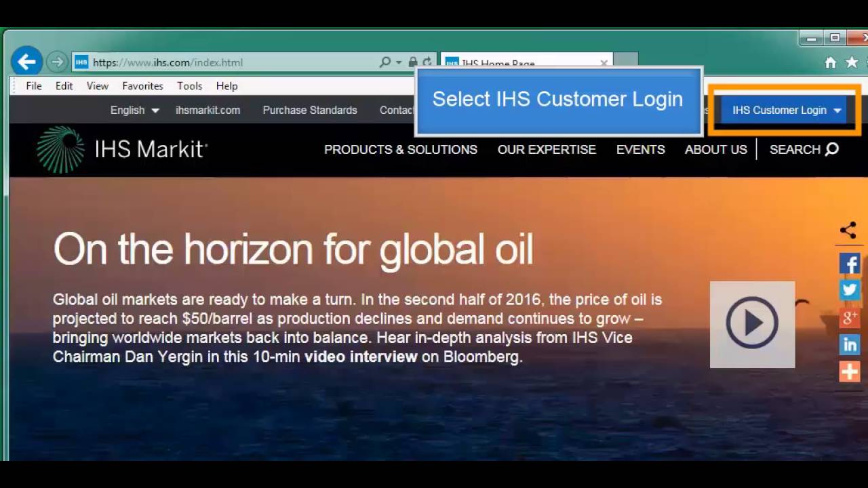Image resolution: width=868 pixels, height=488 pixels.
Task: Click the browser forward arrow button
Action: (x=57, y=62)
